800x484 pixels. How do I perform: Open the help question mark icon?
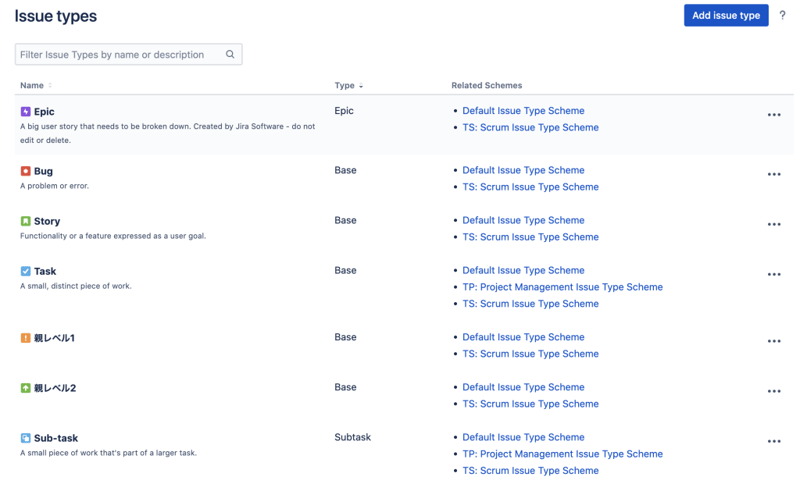(782, 16)
